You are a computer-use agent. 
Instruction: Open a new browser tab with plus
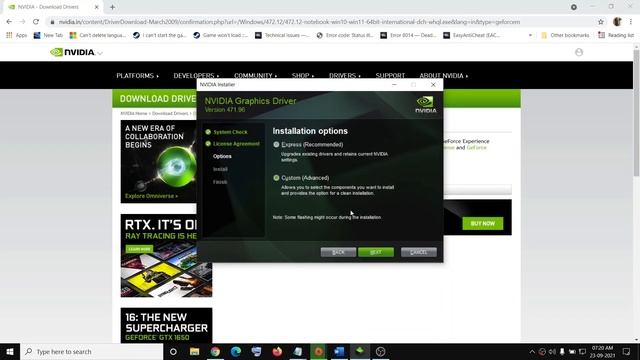(x=112, y=7)
